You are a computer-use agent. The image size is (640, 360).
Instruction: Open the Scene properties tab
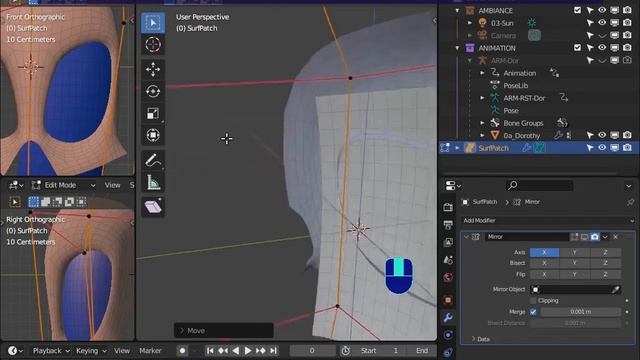tap(448, 260)
